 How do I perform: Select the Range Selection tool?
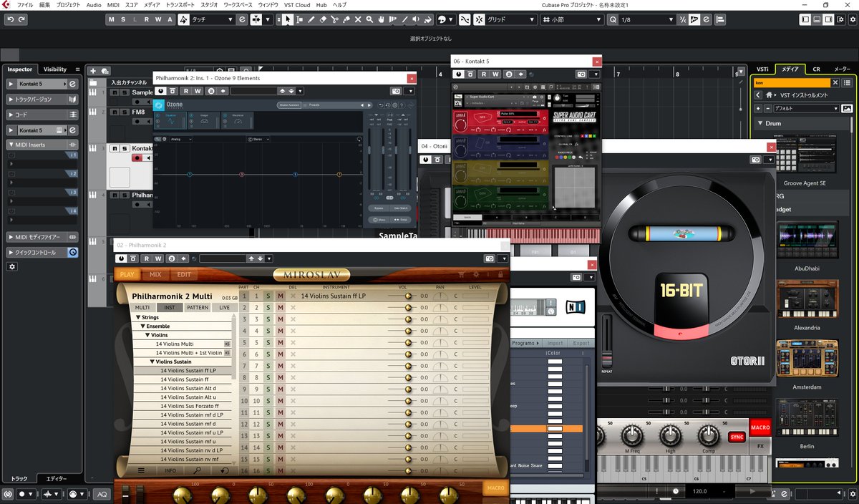pos(299,19)
